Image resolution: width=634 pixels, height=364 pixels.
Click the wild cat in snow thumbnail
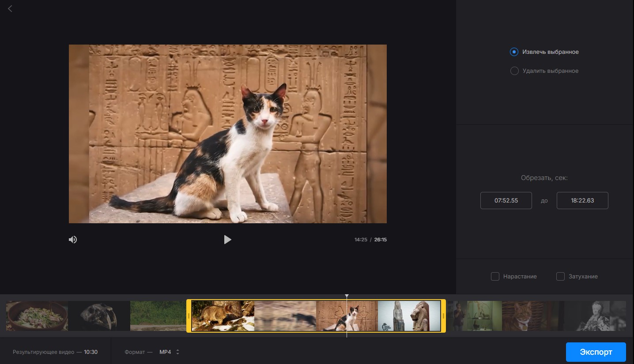223,316
